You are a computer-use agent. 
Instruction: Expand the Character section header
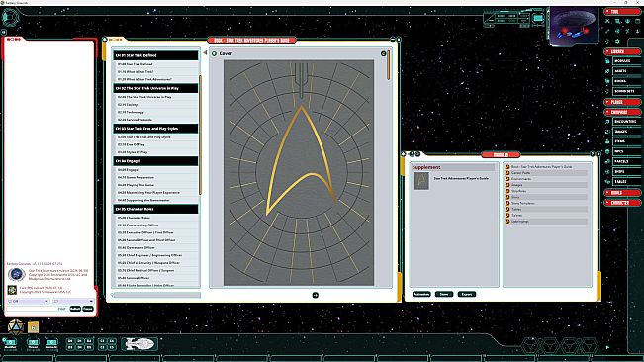[622, 203]
